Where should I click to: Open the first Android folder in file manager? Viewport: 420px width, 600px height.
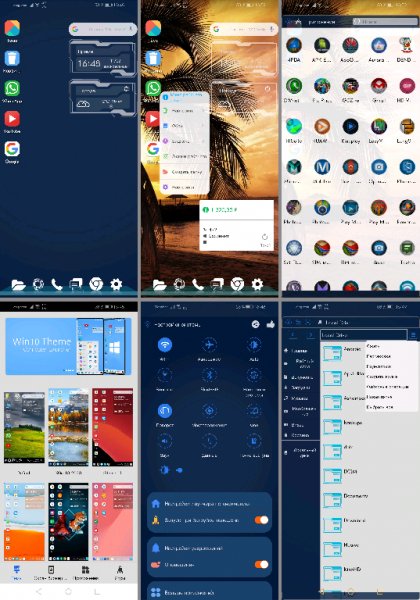pos(343,352)
